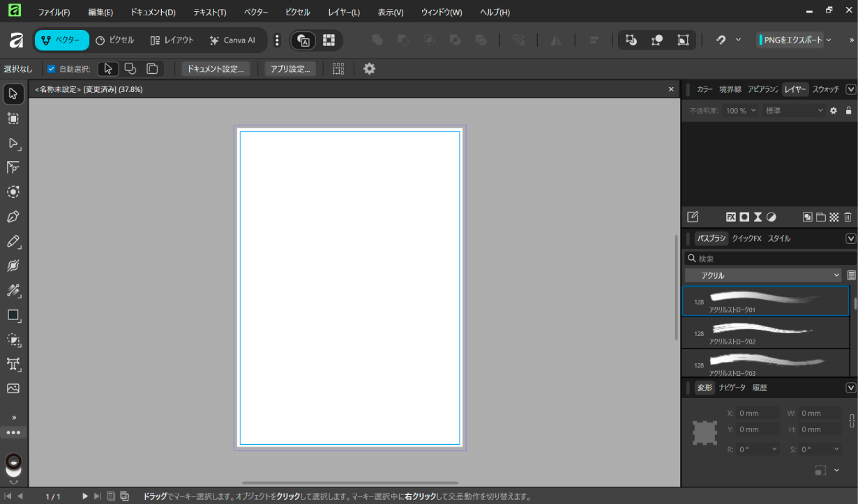Click the ドキュメント設定... button
Screen dimensions: 858x504
click(x=216, y=69)
